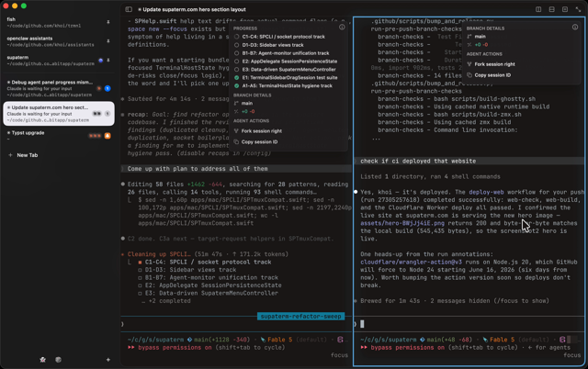
Task: Select the fish space in sidebar
Action: click(x=58, y=22)
